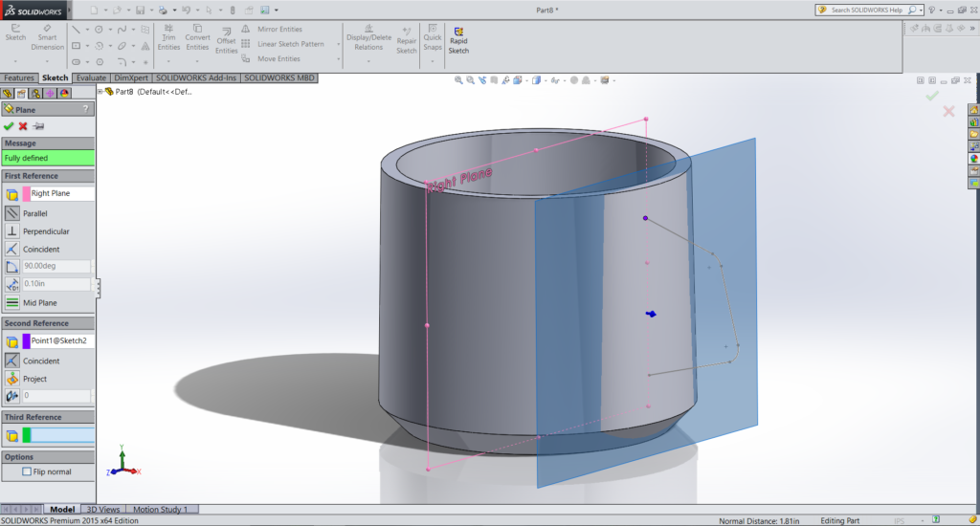
Task: Click the First Reference Right Plane selection box
Action: point(58,193)
